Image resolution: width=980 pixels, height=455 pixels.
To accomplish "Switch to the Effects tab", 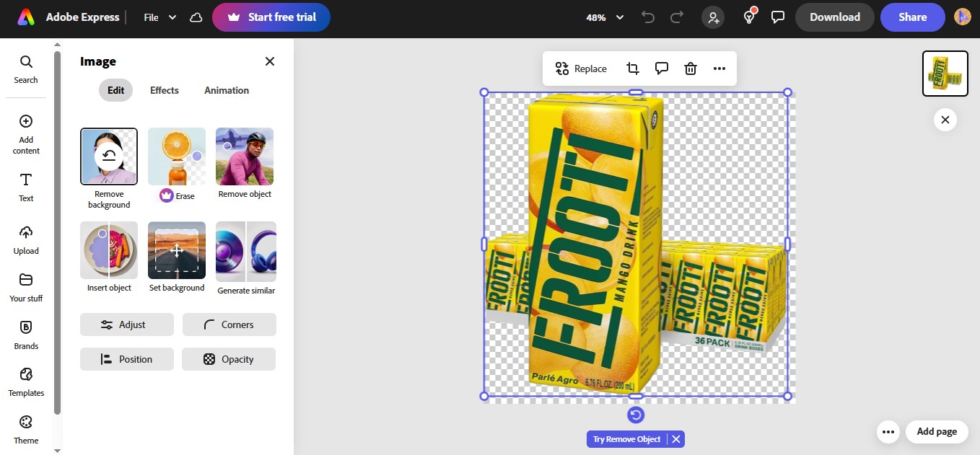I will point(164,90).
